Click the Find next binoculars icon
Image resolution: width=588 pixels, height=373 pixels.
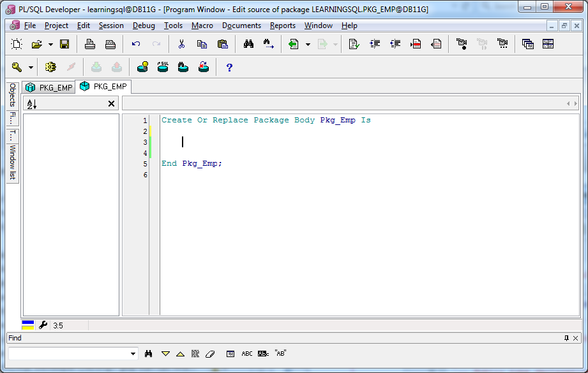click(x=269, y=44)
